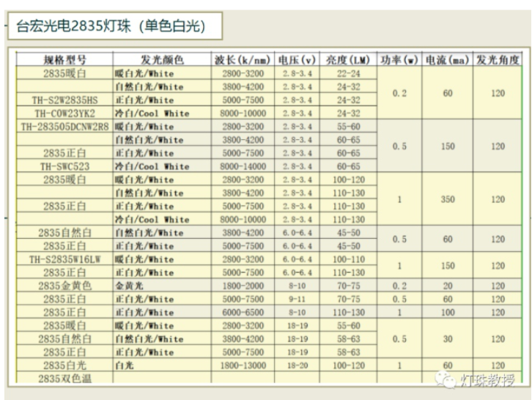
Task: Select wavelength value 1800-13000
Action: click(x=243, y=366)
